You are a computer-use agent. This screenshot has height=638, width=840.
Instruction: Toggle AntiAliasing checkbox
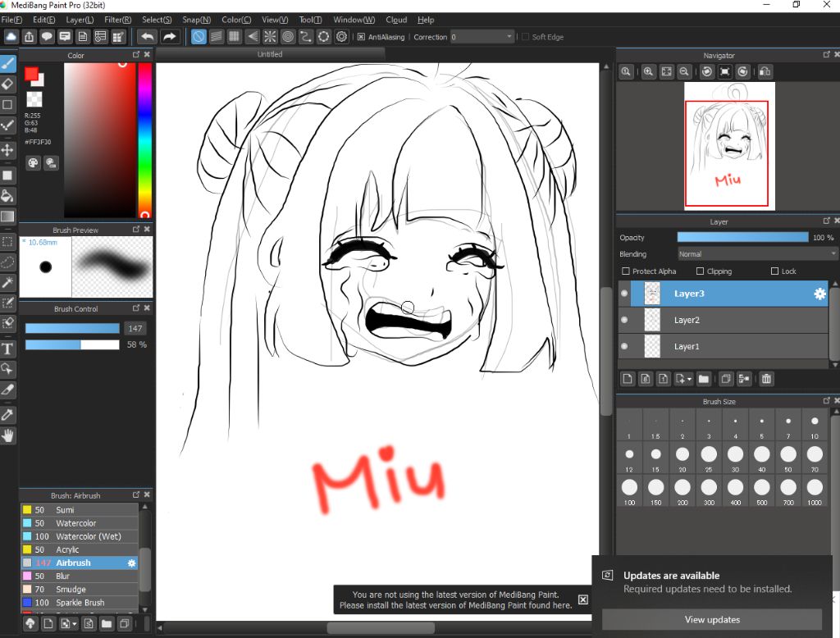361,37
